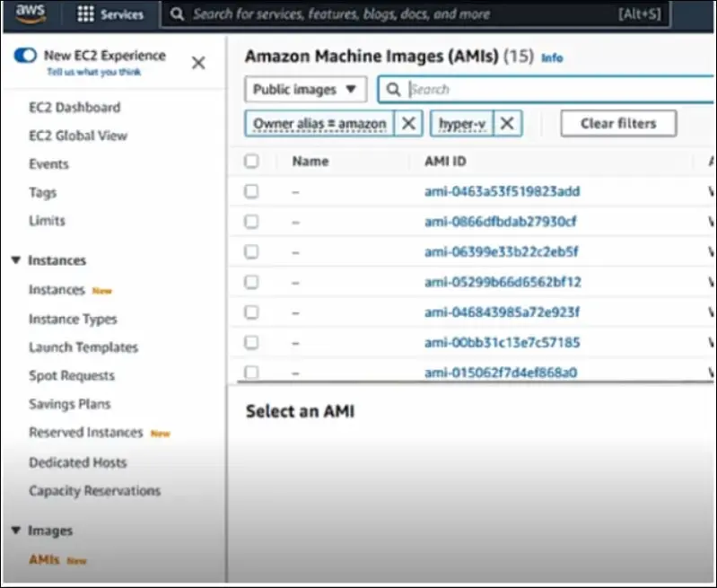Image resolution: width=717 pixels, height=588 pixels.
Task: Check the box for ami-06399e33b22c2eb5f
Action: [251, 251]
